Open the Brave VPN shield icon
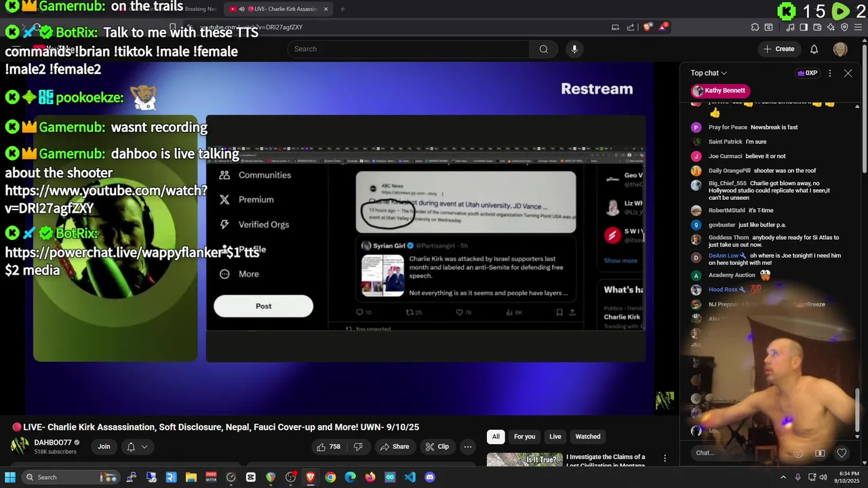 point(844,27)
